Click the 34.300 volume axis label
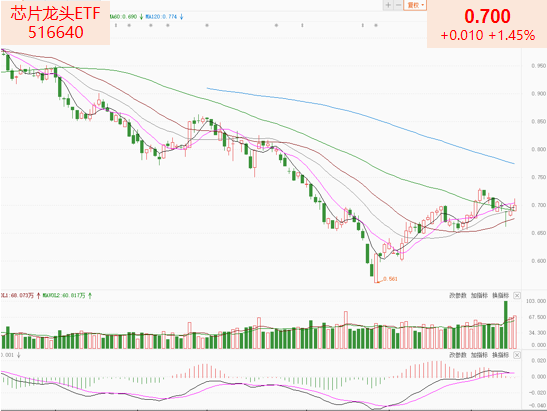Screen dimensions: 547x411 (x=538, y=333)
